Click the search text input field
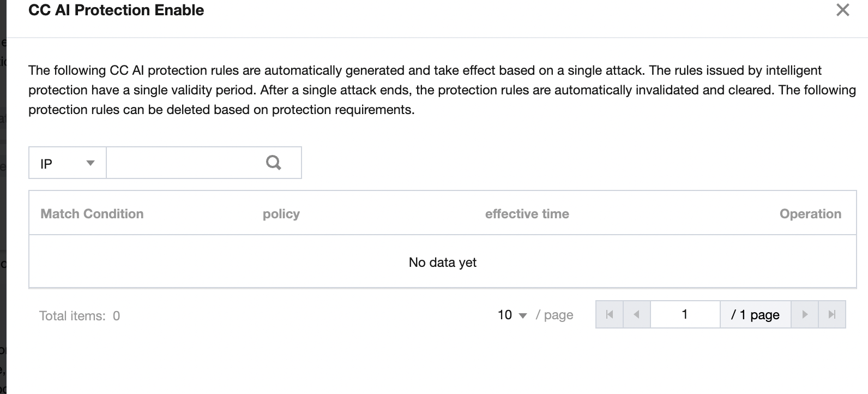The height and width of the screenshot is (394, 868). [x=183, y=163]
